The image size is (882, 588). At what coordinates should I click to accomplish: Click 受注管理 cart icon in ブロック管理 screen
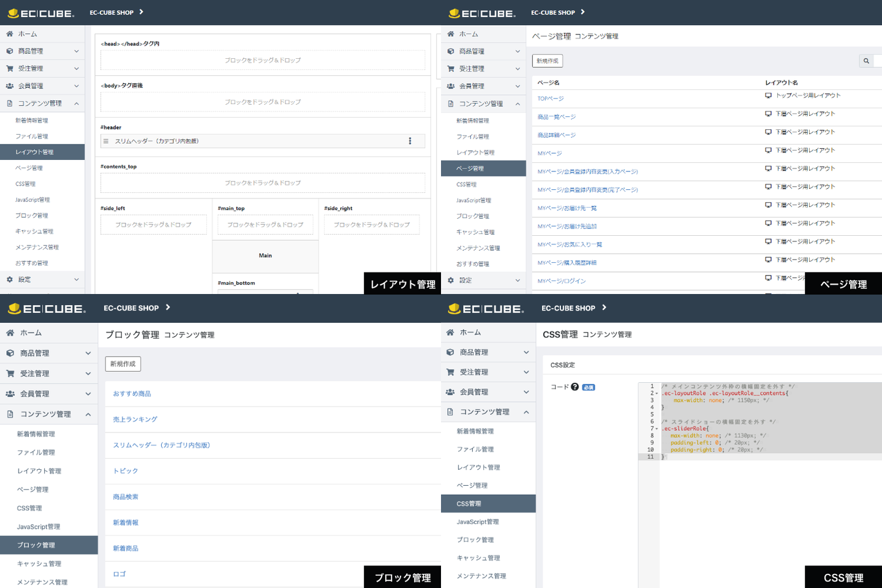click(10, 374)
